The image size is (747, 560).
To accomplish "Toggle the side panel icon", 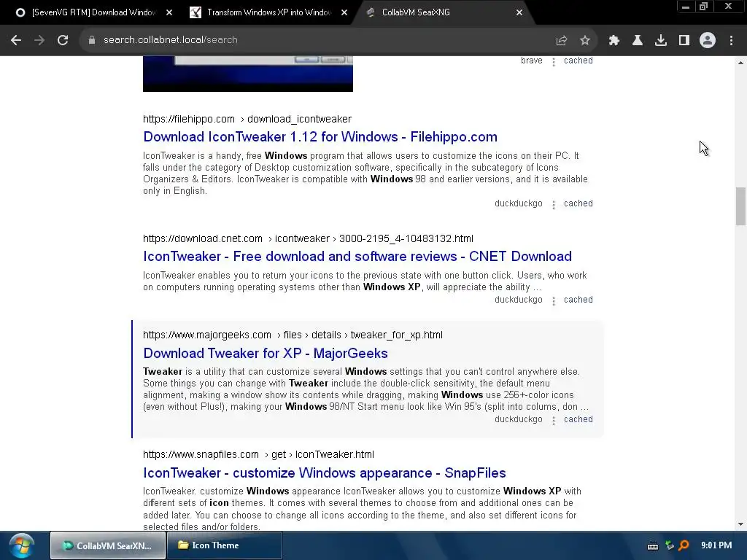I will pos(684,40).
